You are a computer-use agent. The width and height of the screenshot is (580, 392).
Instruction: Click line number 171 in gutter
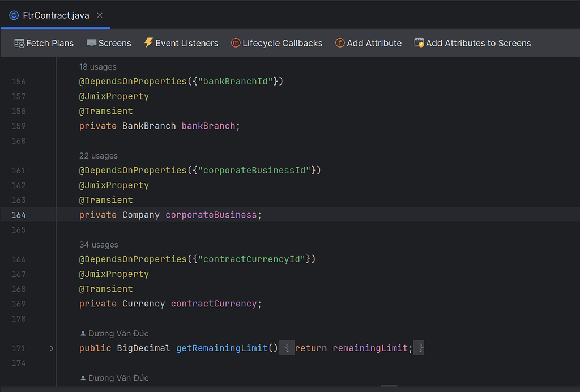(x=19, y=348)
